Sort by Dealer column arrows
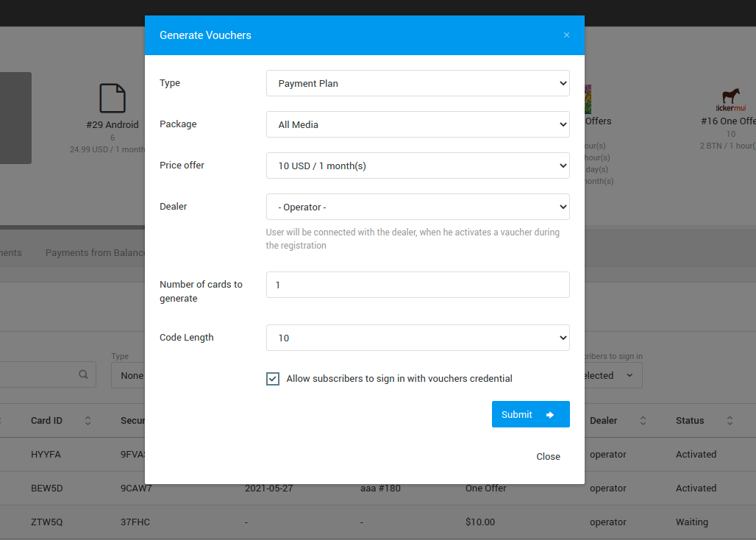The width and height of the screenshot is (756, 540). click(643, 421)
